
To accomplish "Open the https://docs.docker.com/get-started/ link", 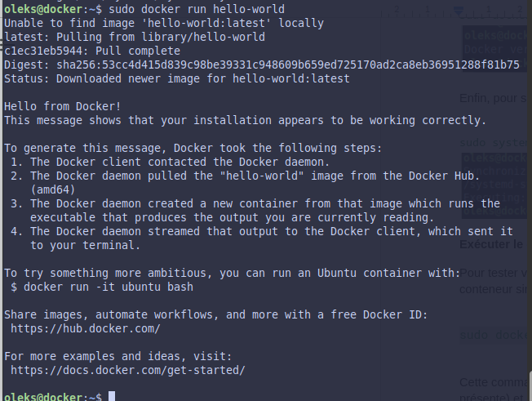I will [x=128, y=370].
